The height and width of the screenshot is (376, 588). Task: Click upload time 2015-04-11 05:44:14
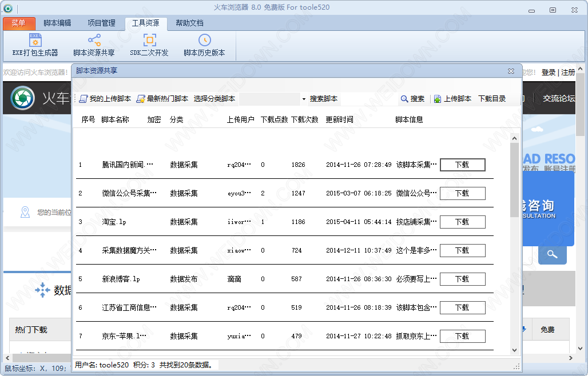[x=359, y=222]
